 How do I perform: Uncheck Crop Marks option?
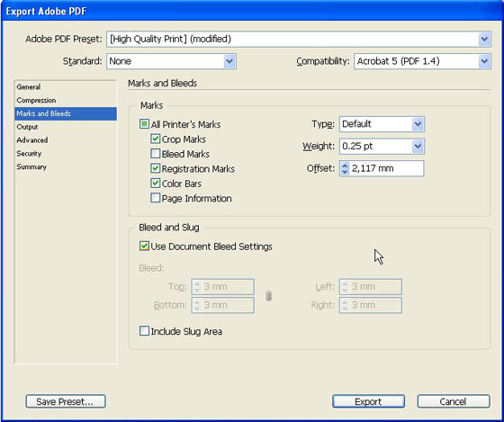coord(155,139)
